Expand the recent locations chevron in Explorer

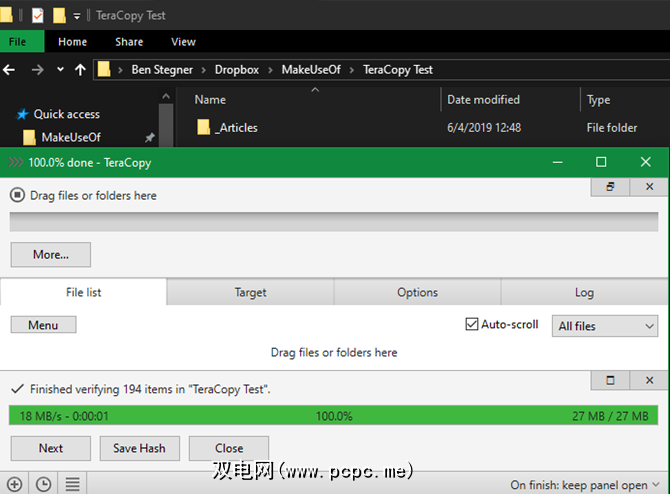tap(60, 70)
